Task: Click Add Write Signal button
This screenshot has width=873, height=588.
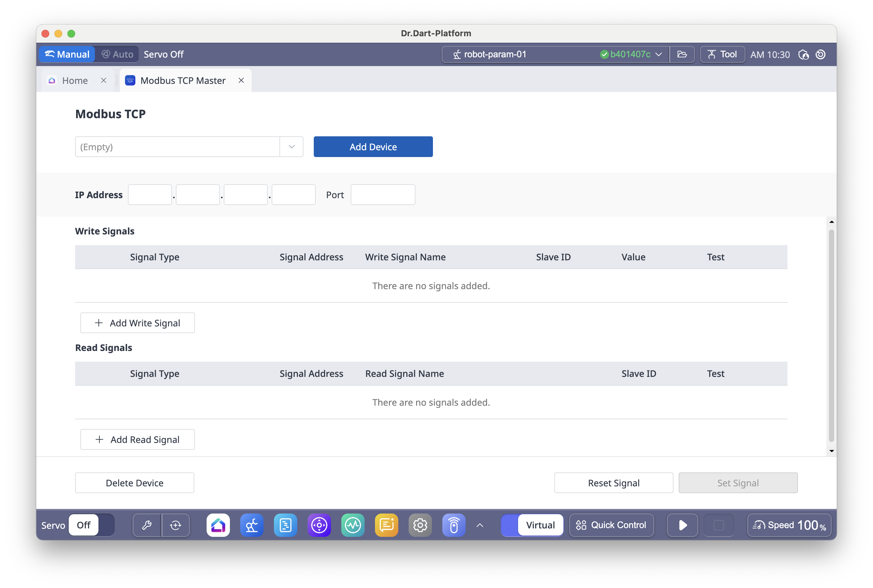Action: [x=137, y=323]
